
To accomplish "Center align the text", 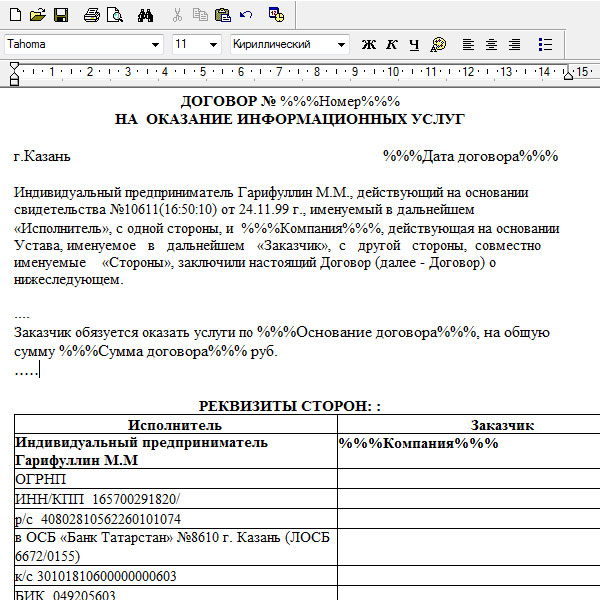I will pyautogui.click(x=491, y=44).
